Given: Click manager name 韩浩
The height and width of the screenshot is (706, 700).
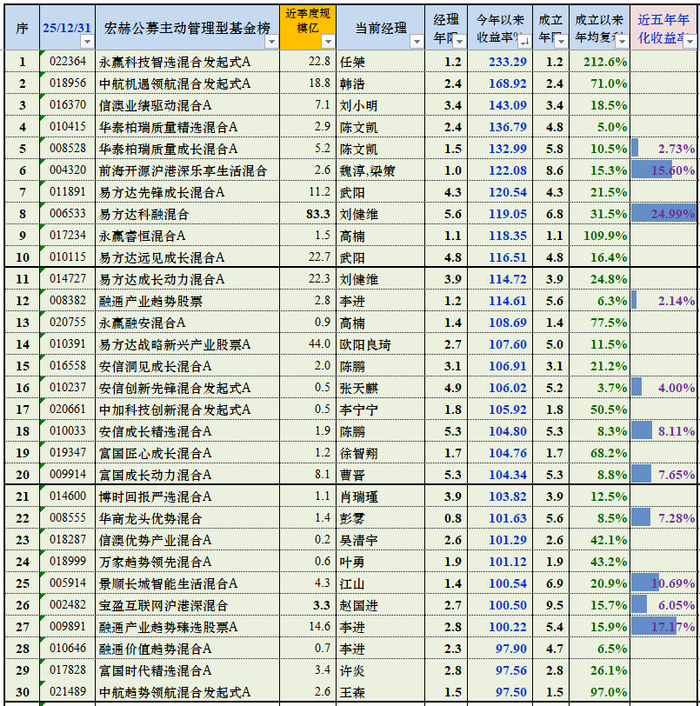Looking at the screenshot, I should point(352,84).
